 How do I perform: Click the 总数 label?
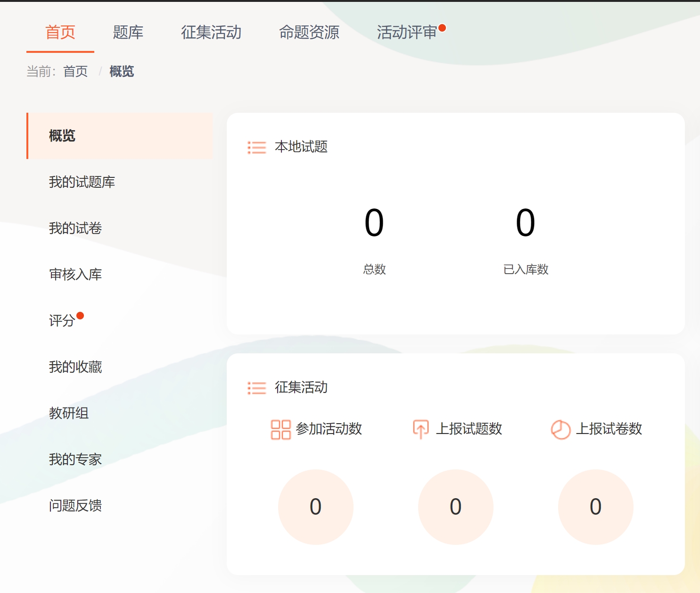click(375, 269)
